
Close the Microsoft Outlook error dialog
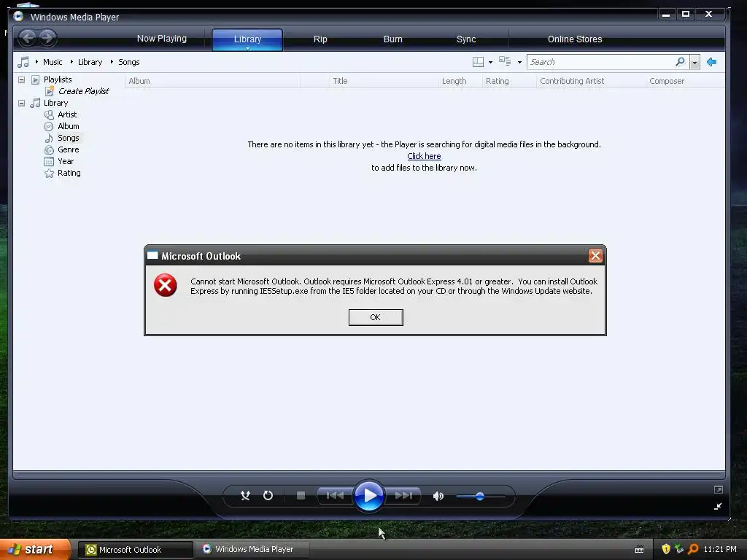click(595, 256)
